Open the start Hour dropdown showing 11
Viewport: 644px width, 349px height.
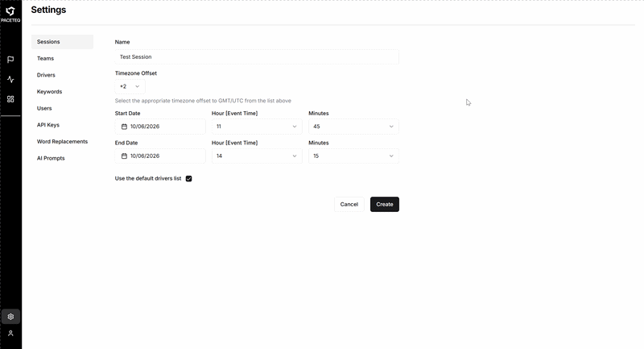[257, 127]
